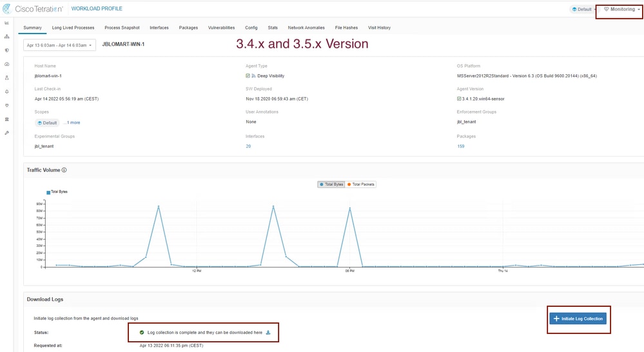Click the OS Platform MSServer2012R2Standard value

click(527, 75)
